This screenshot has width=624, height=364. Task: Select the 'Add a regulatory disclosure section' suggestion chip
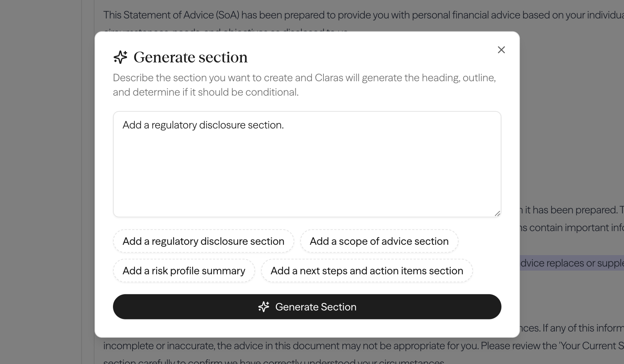point(203,241)
